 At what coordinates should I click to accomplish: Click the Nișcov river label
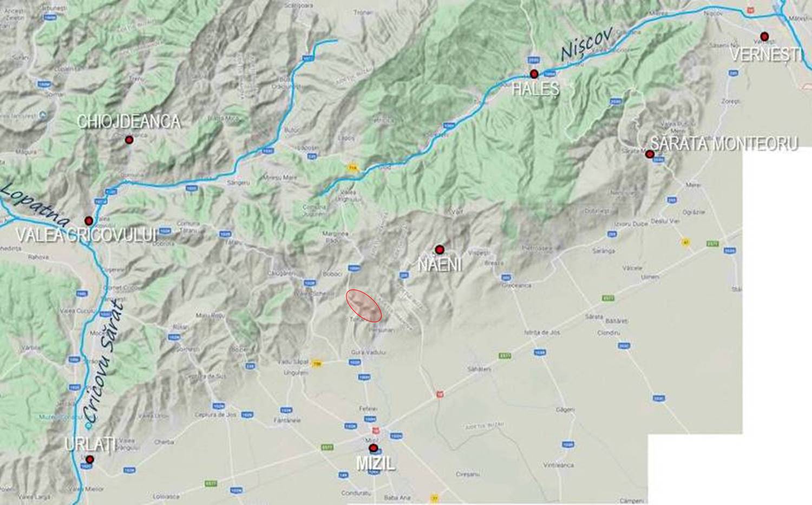(x=587, y=44)
